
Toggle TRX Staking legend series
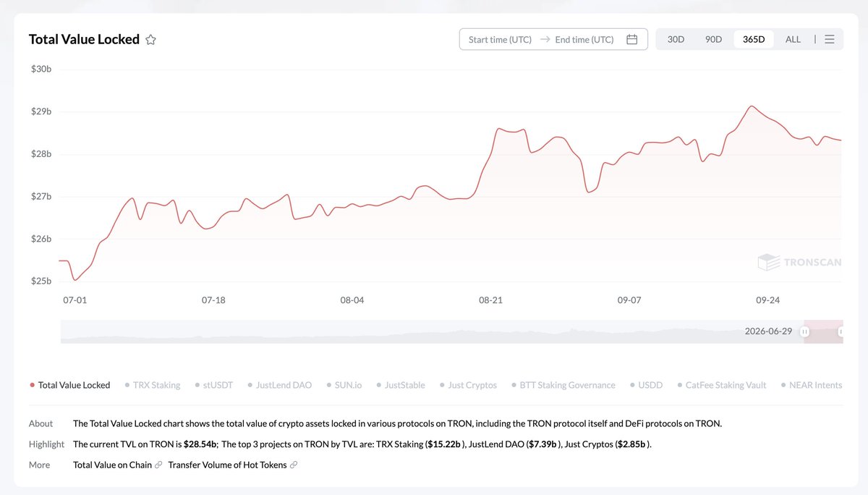pos(153,385)
